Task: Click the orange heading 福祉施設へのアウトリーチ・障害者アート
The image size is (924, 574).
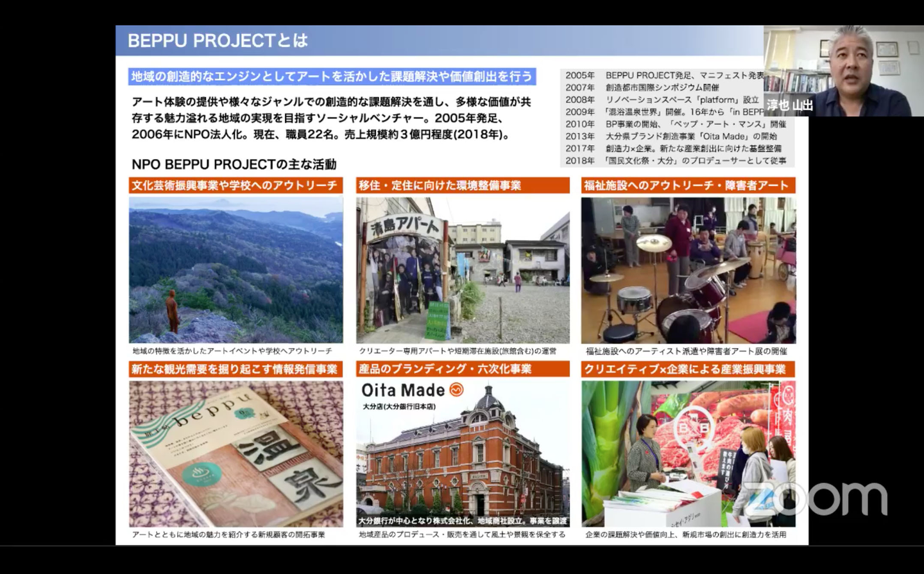Action: (x=689, y=186)
